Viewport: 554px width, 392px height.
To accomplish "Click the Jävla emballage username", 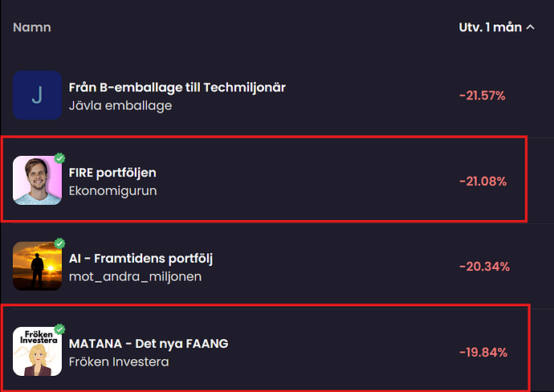I will coord(120,105).
